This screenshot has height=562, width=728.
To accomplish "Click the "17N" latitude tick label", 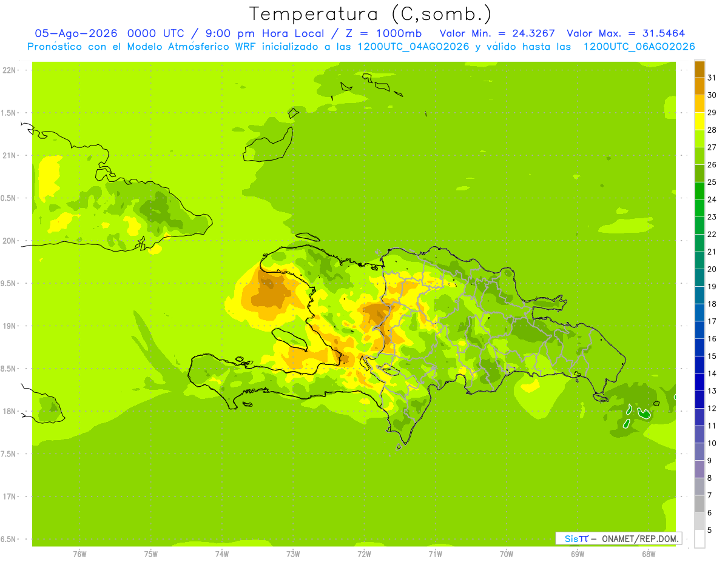I will tap(9, 497).
